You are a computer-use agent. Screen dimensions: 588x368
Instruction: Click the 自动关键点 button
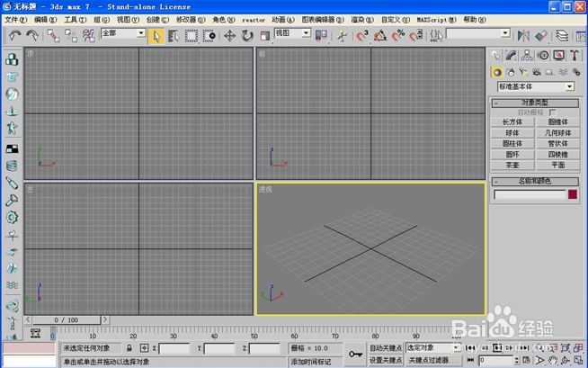click(386, 347)
